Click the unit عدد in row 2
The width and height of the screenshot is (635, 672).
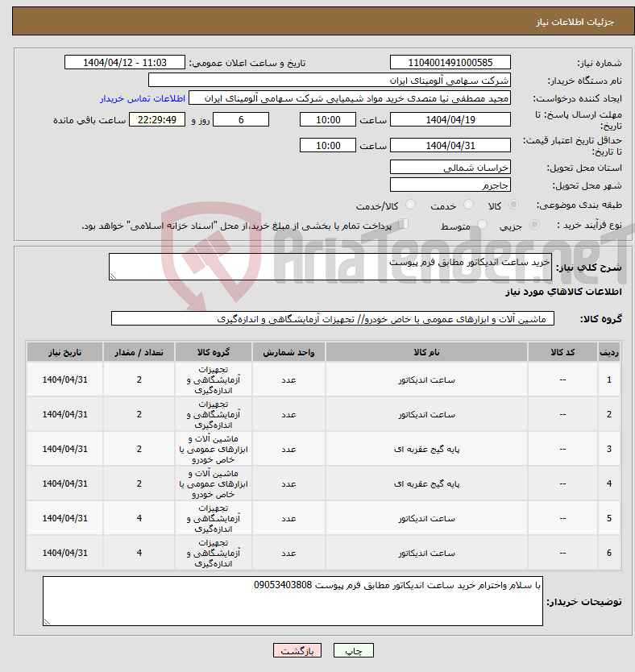click(x=288, y=415)
